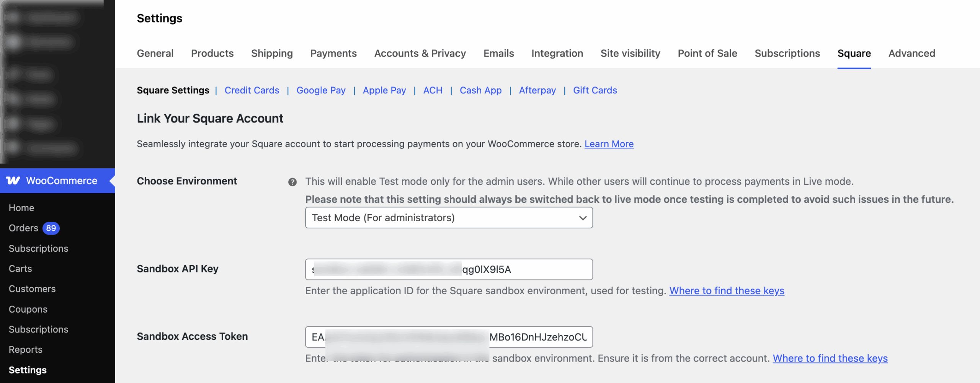Open the Coupons page
Image resolution: width=980 pixels, height=383 pixels.
[28, 309]
